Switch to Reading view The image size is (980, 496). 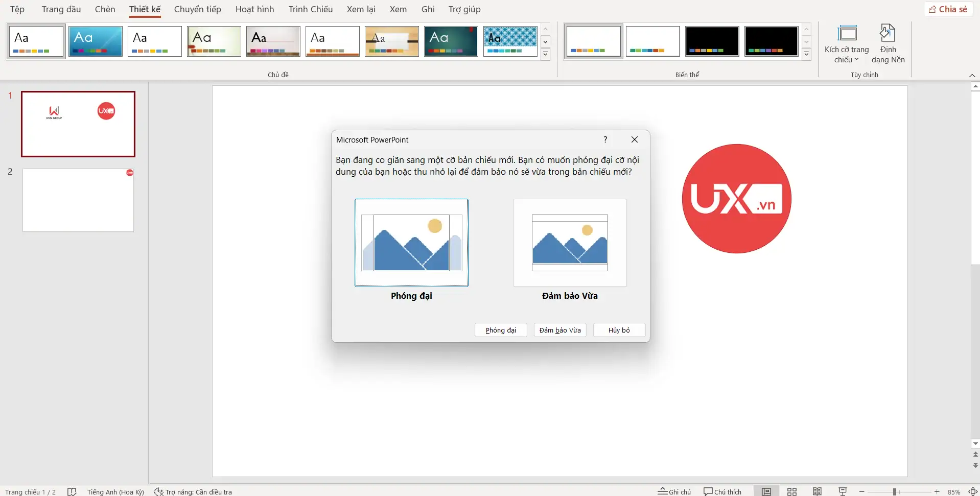[818, 491]
